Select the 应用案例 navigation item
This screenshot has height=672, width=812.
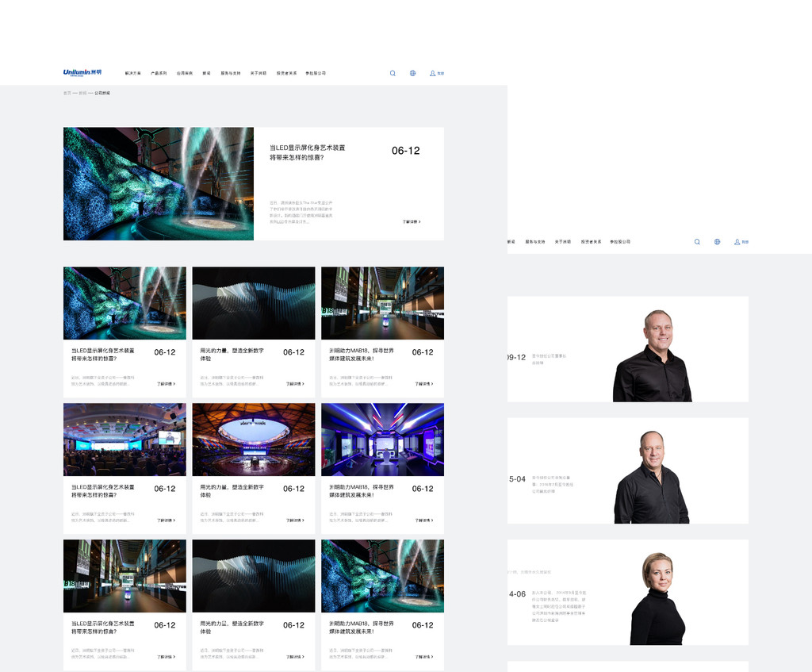click(184, 73)
